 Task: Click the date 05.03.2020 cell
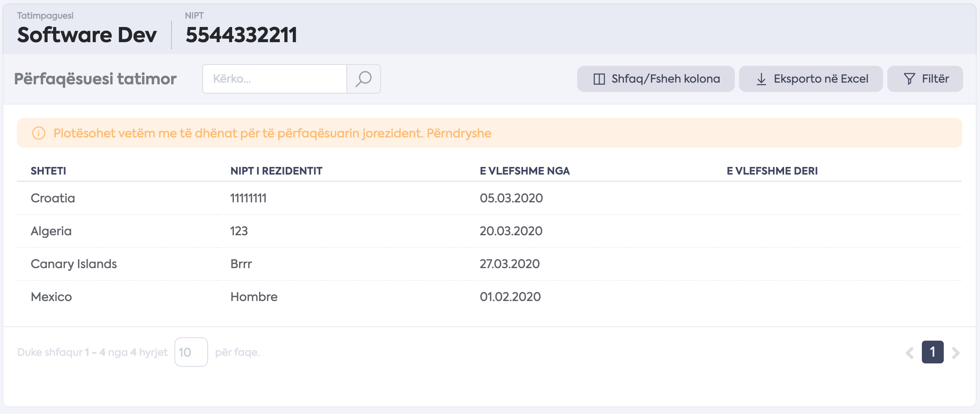click(511, 198)
